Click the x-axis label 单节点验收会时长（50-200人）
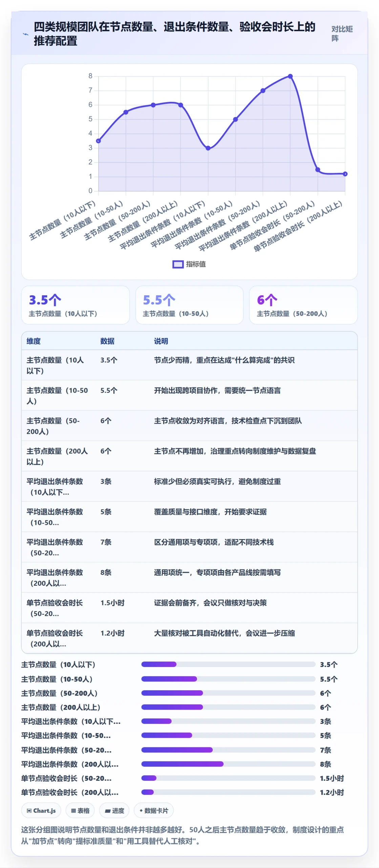The height and width of the screenshot is (868, 379). pos(272,225)
